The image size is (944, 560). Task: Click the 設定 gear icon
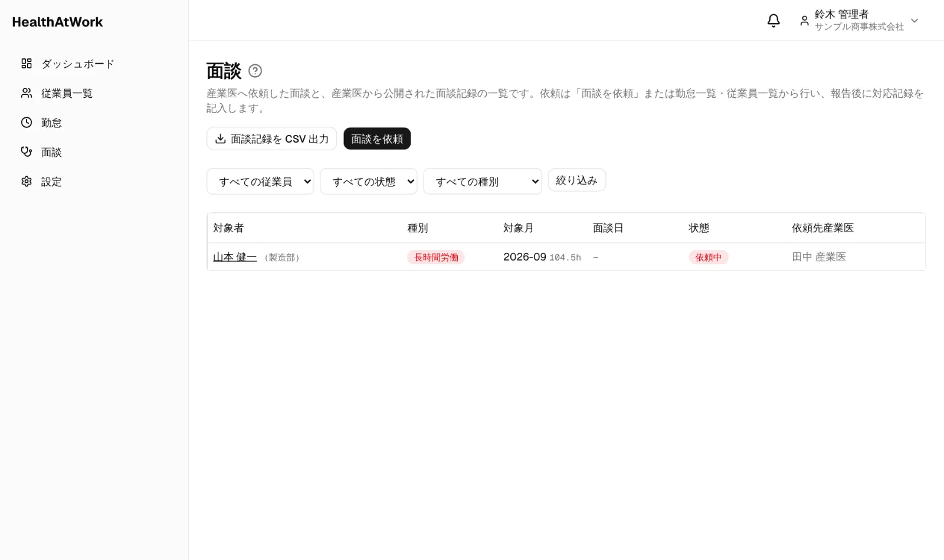point(27,182)
